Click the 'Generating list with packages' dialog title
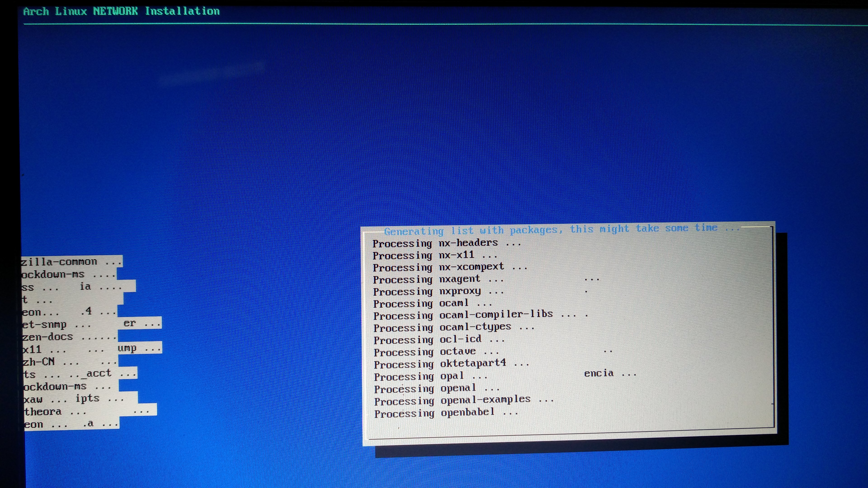 [562, 230]
